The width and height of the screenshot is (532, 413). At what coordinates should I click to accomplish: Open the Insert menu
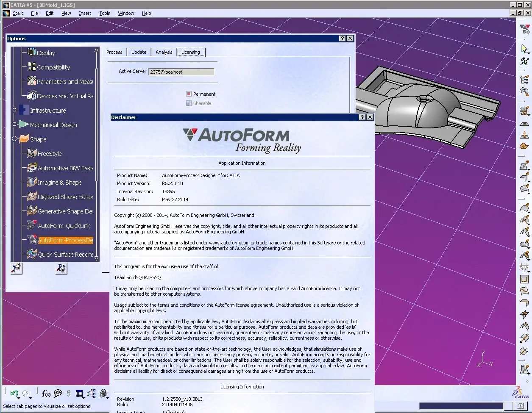[85, 13]
